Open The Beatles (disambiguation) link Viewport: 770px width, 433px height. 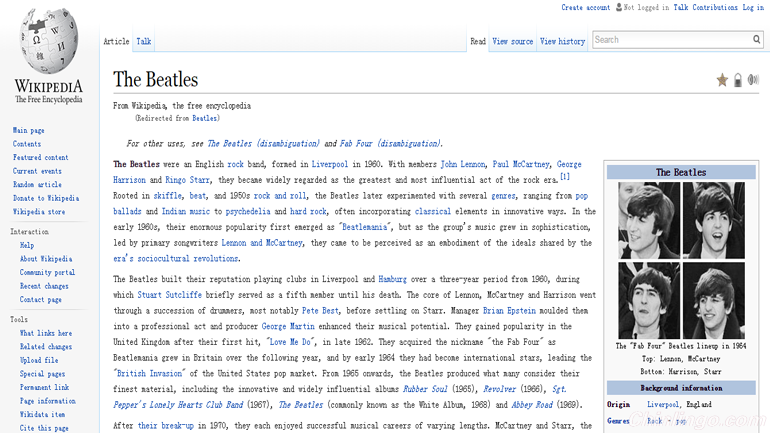pos(263,144)
